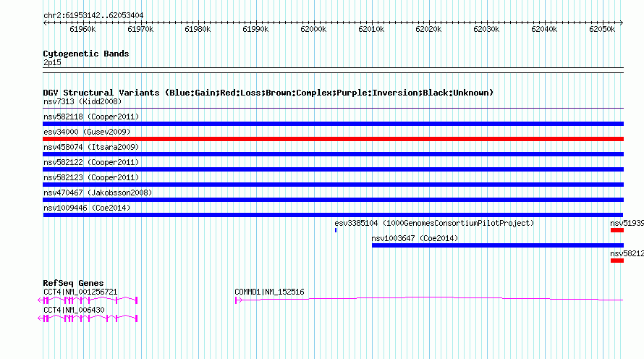The image size is (644, 359).
Task: Click the RefSeq Genes track title
Action: [73, 283]
